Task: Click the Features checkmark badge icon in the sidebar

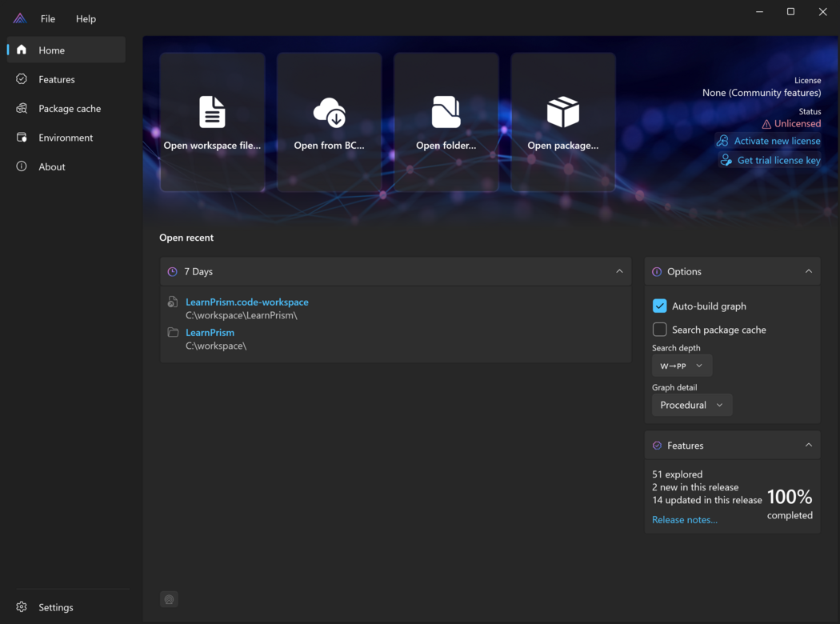Action: pos(22,79)
